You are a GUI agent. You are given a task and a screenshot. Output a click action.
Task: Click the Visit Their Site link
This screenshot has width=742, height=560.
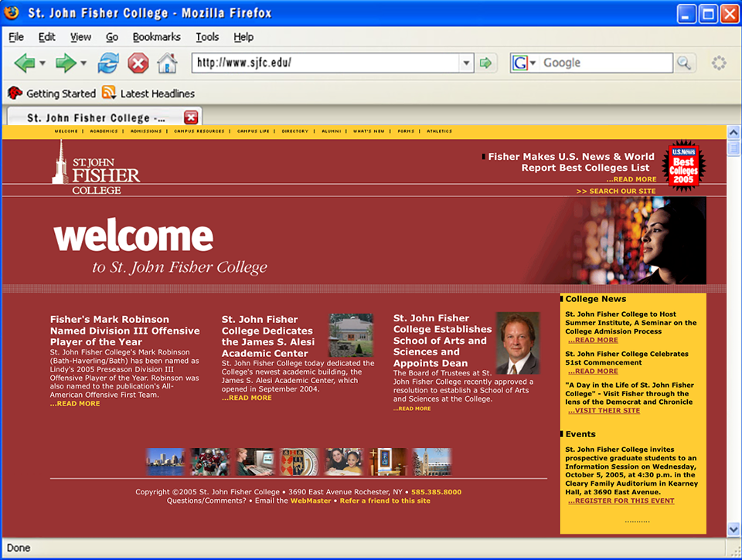tap(604, 411)
